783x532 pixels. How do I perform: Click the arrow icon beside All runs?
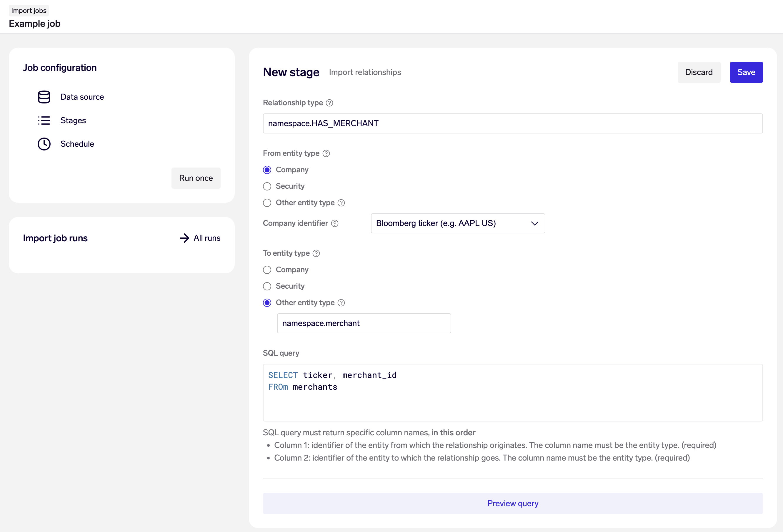click(184, 238)
